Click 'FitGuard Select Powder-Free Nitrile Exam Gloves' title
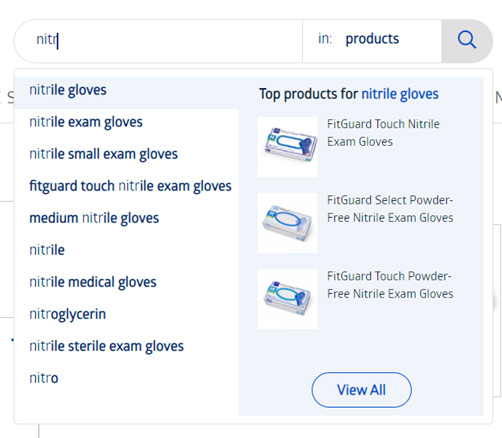Viewport: 502px width, 438px height. click(x=390, y=209)
